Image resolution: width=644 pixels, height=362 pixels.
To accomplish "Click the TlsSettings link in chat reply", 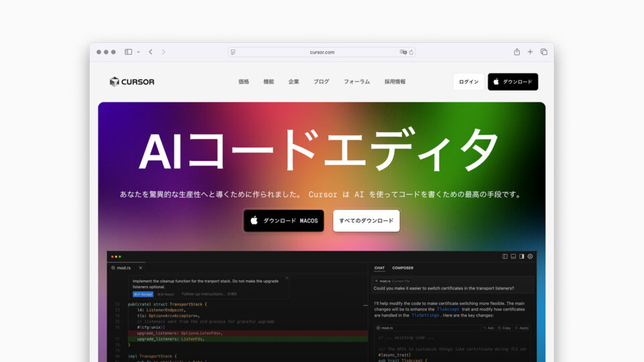I will (x=425, y=315).
